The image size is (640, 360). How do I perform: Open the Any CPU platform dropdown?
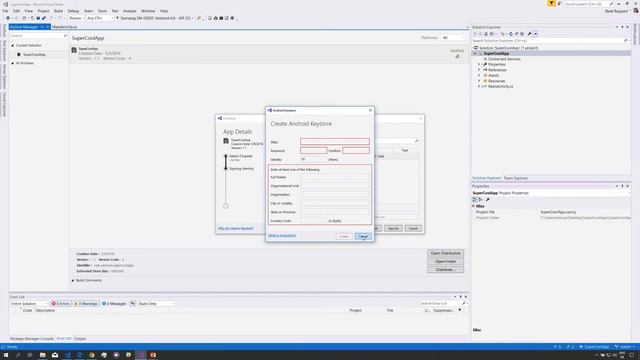pos(100,18)
